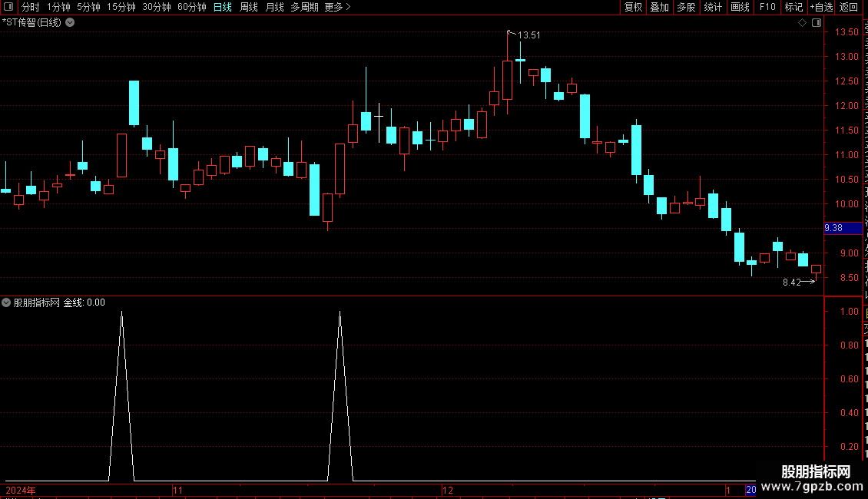Click the 12 month marker on time axis
The height and width of the screenshot is (499, 868).
click(448, 490)
